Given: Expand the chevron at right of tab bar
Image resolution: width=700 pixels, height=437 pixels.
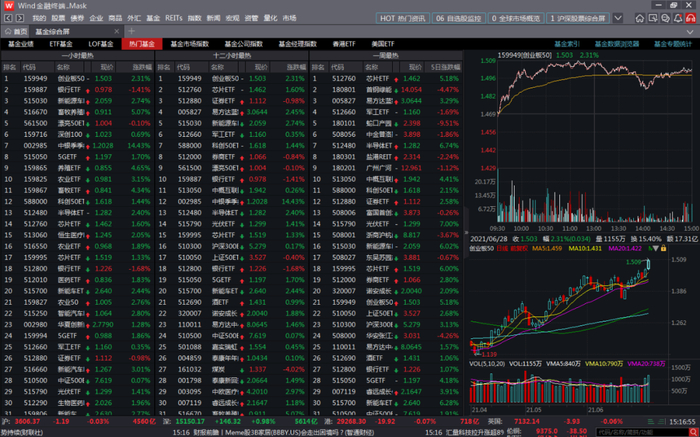Looking at the screenshot, I should point(690,32).
